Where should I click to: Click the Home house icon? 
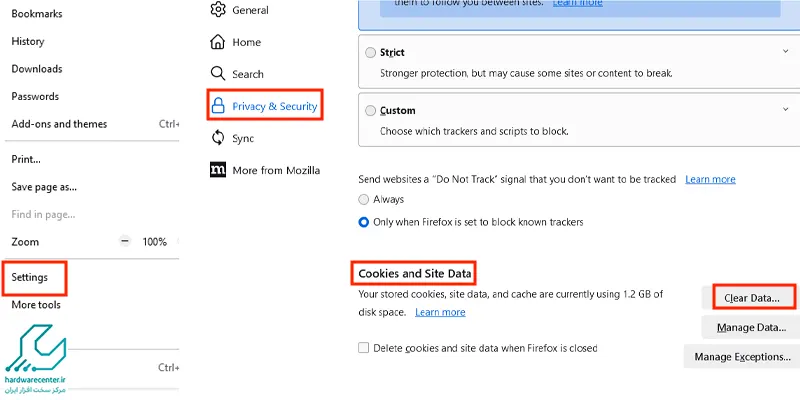click(218, 42)
